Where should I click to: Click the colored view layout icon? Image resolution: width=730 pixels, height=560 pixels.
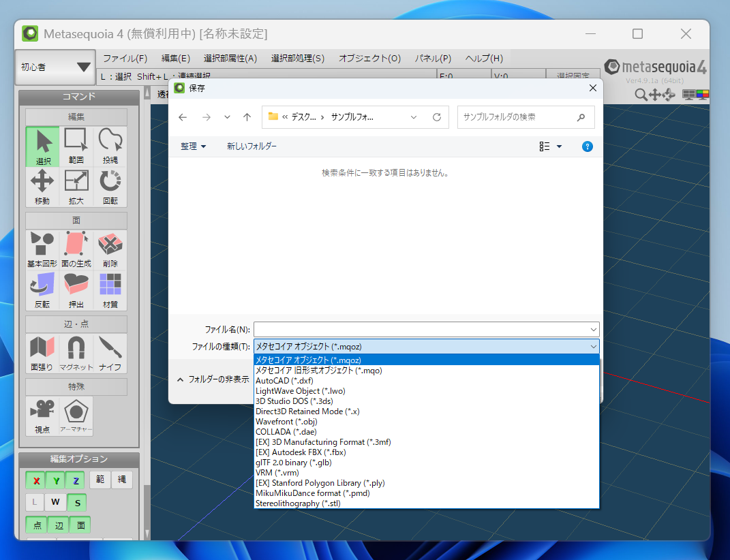[x=703, y=95]
